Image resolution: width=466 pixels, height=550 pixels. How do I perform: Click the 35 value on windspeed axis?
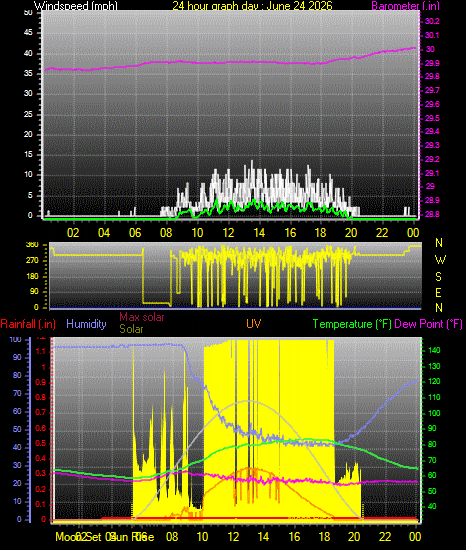(28, 73)
